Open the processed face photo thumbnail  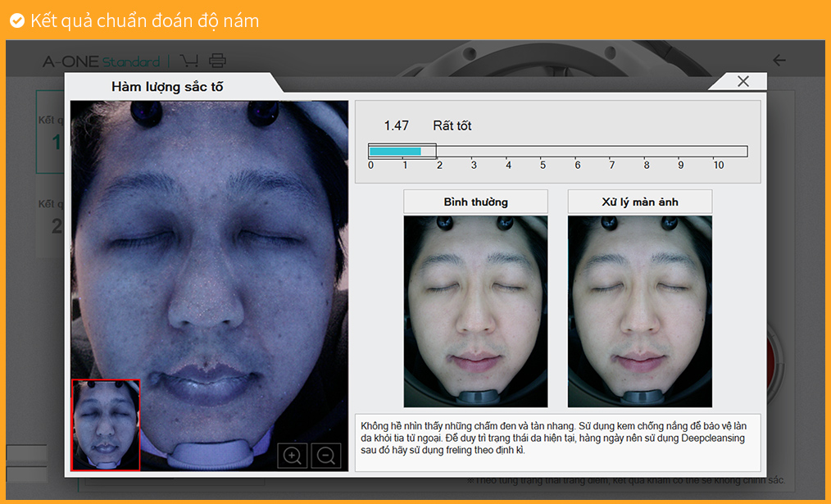click(x=639, y=311)
